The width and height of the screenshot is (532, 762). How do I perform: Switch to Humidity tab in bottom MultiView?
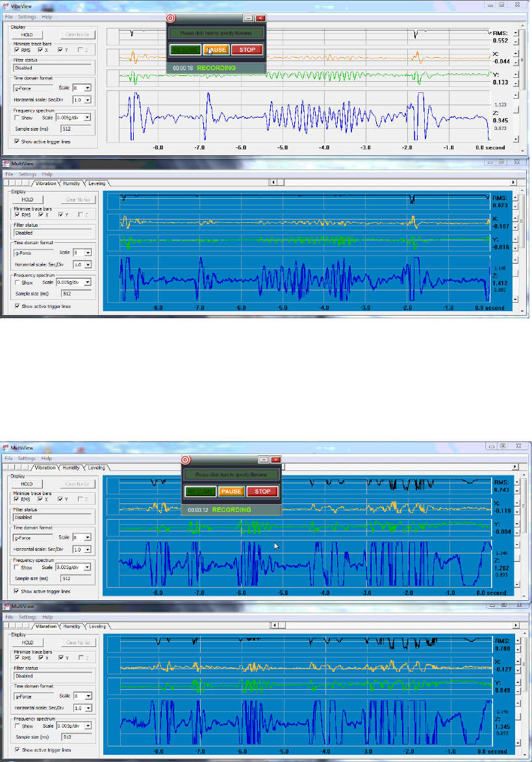pyautogui.click(x=71, y=626)
